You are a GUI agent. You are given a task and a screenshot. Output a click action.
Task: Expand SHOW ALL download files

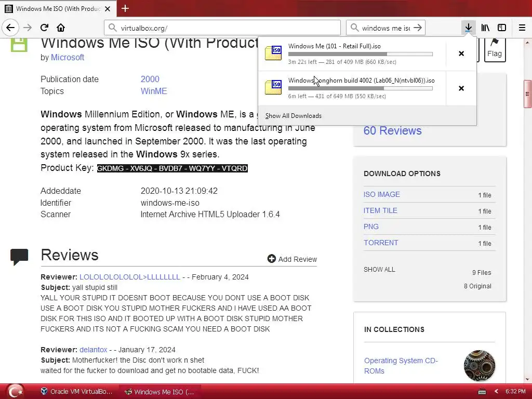tap(379, 270)
